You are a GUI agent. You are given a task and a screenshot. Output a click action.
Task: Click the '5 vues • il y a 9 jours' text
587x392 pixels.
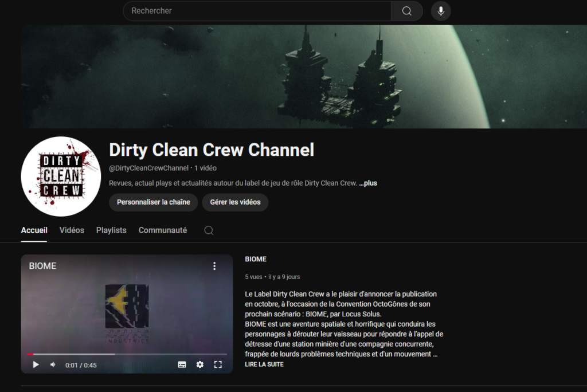tap(272, 277)
